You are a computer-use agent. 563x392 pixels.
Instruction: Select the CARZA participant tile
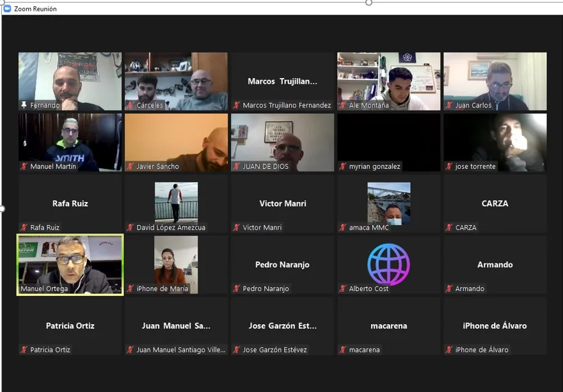495,203
